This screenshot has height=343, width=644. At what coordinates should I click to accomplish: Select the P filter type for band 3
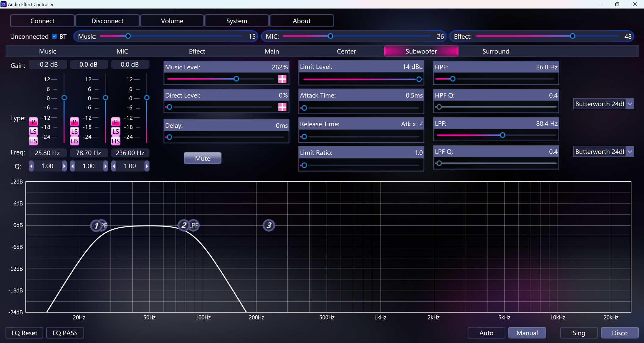pos(116,122)
